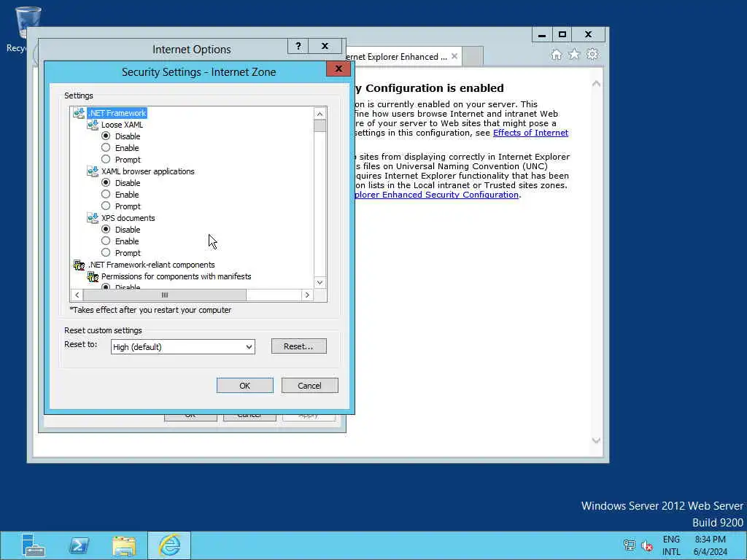Open Tools gear icon in Internet Explorer
Image resolution: width=747 pixels, height=560 pixels.
point(592,54)
